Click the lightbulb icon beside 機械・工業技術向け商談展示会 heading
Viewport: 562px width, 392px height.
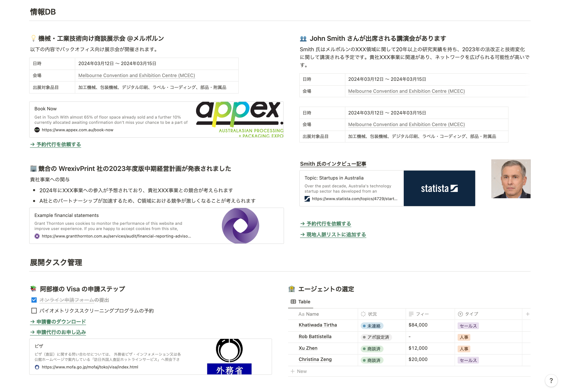33,38
